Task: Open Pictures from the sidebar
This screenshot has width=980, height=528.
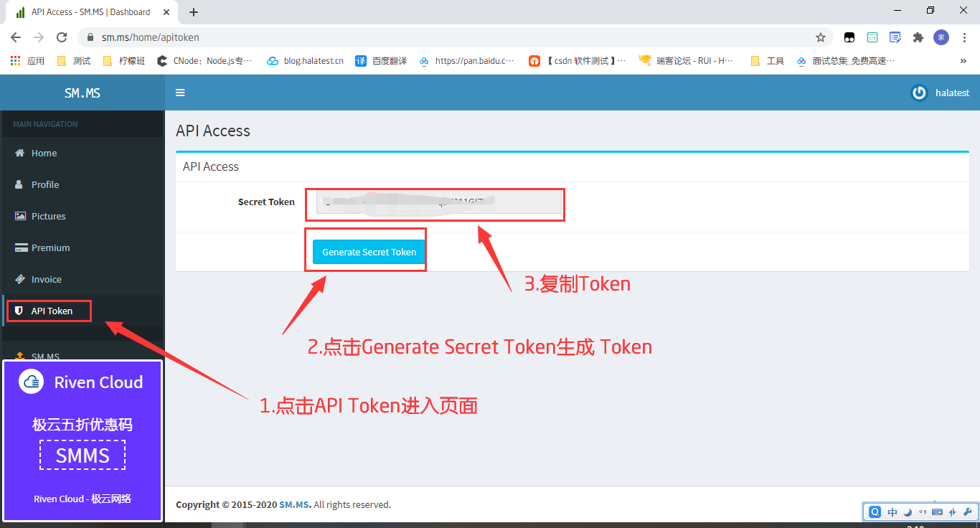Action: click(83, 216)
